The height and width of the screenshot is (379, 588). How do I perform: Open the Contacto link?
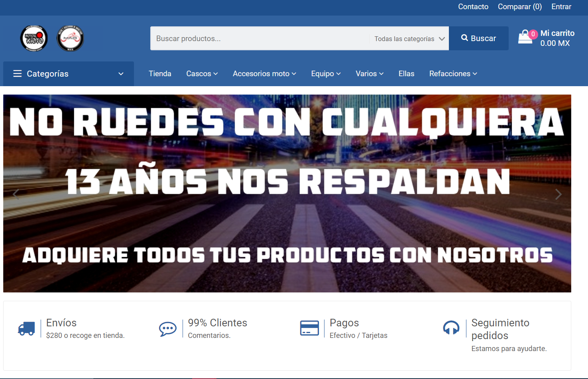click(473, 7)
